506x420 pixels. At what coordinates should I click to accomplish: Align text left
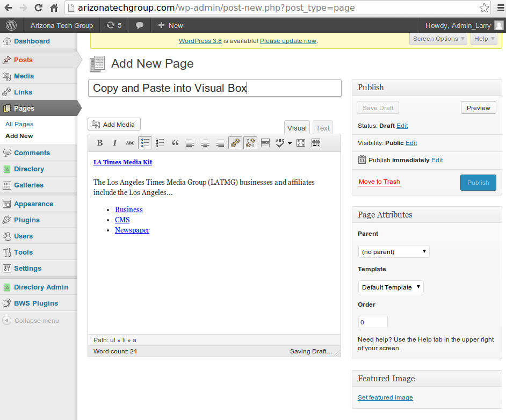tap(190, 143)
